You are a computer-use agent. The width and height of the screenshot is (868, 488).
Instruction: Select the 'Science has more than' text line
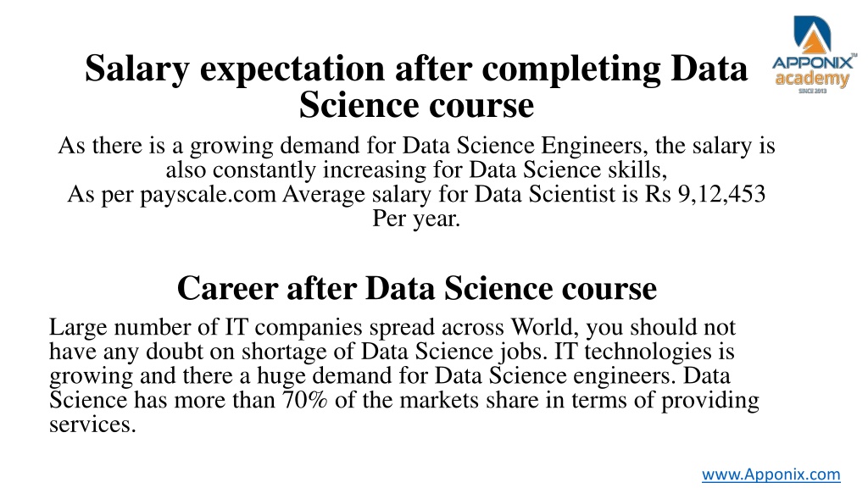(404, 401)
